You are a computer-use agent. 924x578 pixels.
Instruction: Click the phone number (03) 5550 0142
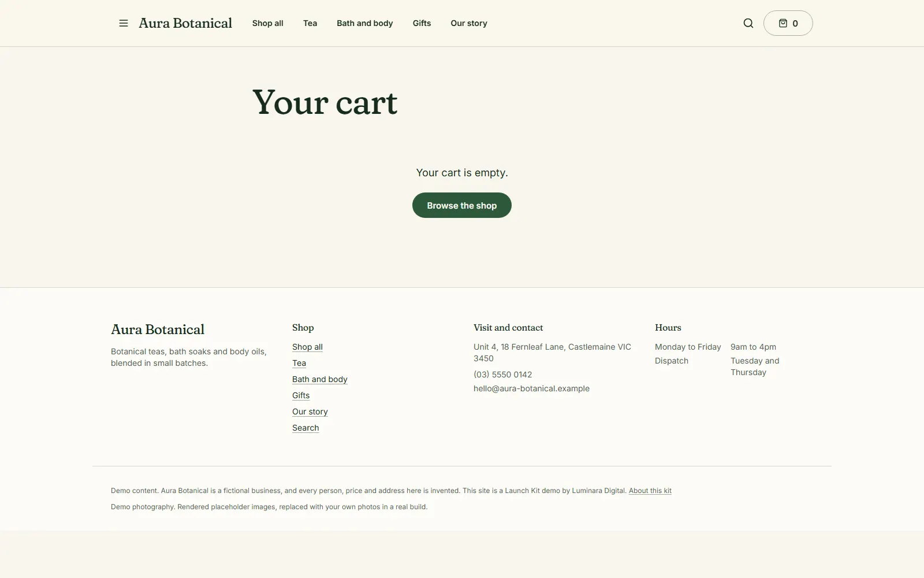[503, 375]
